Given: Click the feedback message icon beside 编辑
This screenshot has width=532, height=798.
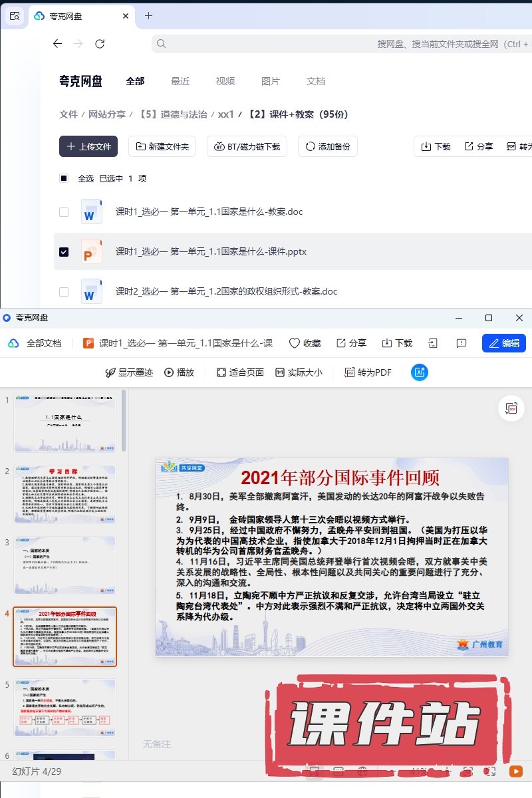Looking at the screenshot, I should coord(461,343).
